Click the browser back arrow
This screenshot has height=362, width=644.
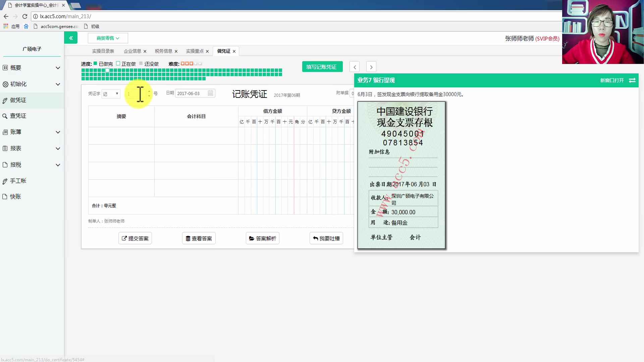(6, 16)
